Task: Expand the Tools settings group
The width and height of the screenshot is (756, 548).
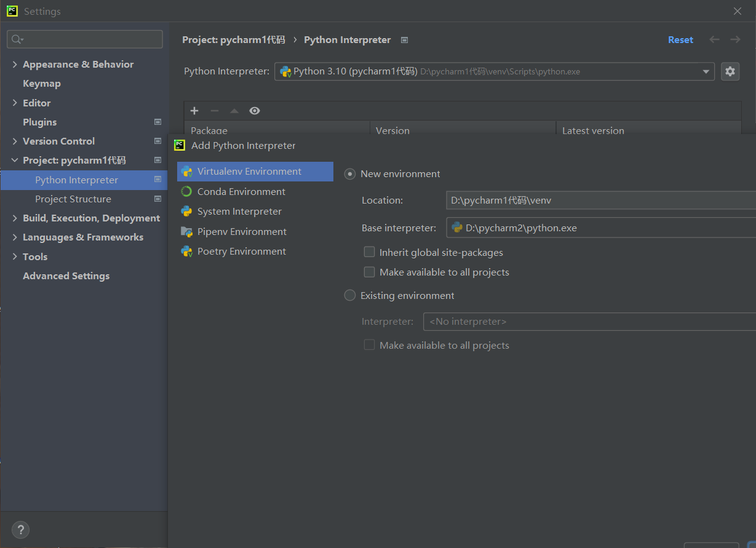Action: coord(15,256)
